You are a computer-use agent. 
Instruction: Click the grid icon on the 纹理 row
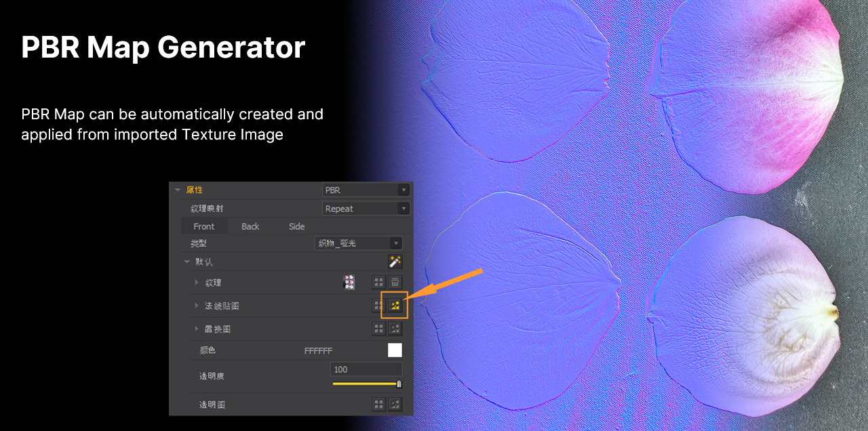378,282
